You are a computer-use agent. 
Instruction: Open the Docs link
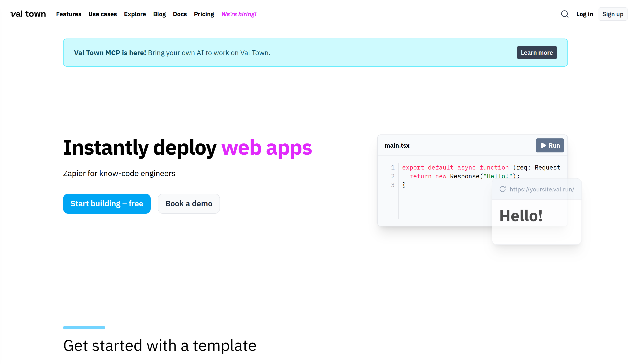tap(180, 14)
